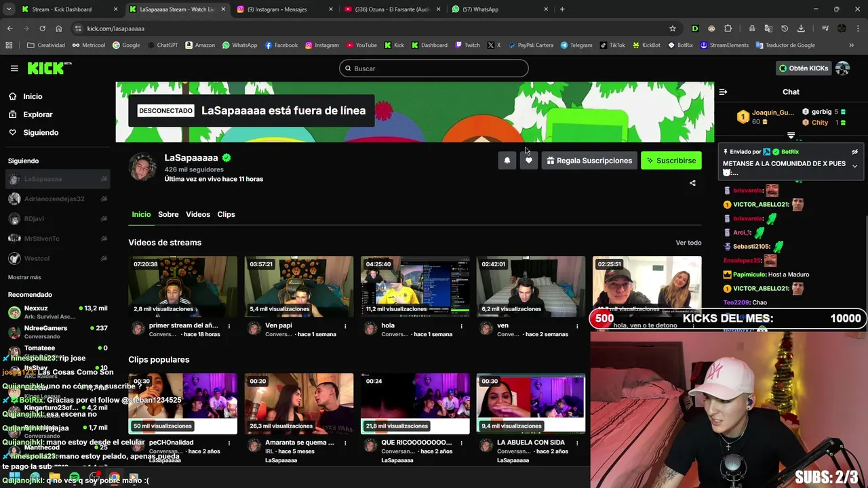Select the Inicio channel tab

pyautogui.click(x=141, y=214)
